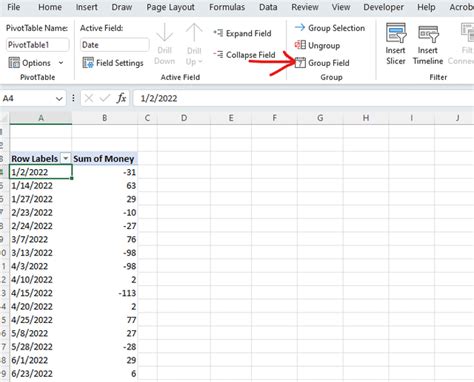
Task: Select column B header
Action: click(x=105, y=118)
